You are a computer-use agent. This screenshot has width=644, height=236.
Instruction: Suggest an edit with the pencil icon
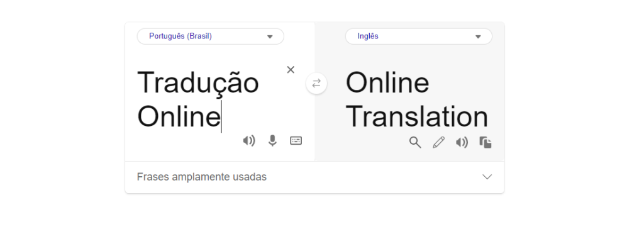(x=438, y=143)
